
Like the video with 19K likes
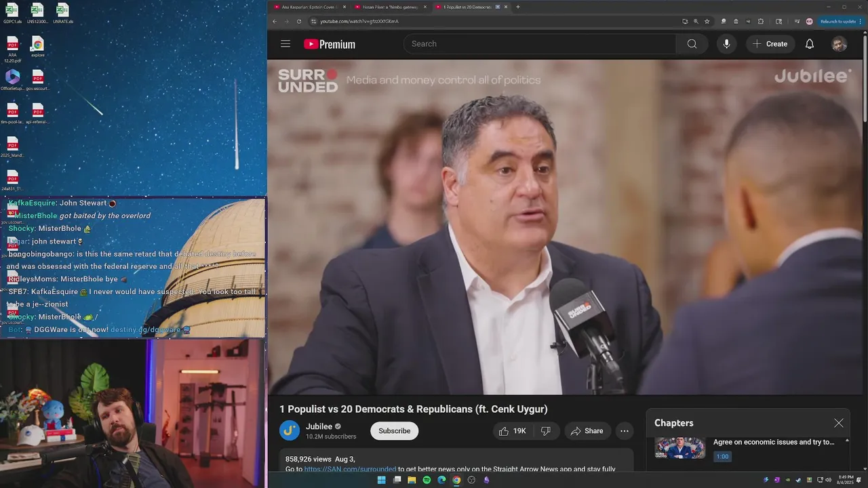tap(512, 431)
